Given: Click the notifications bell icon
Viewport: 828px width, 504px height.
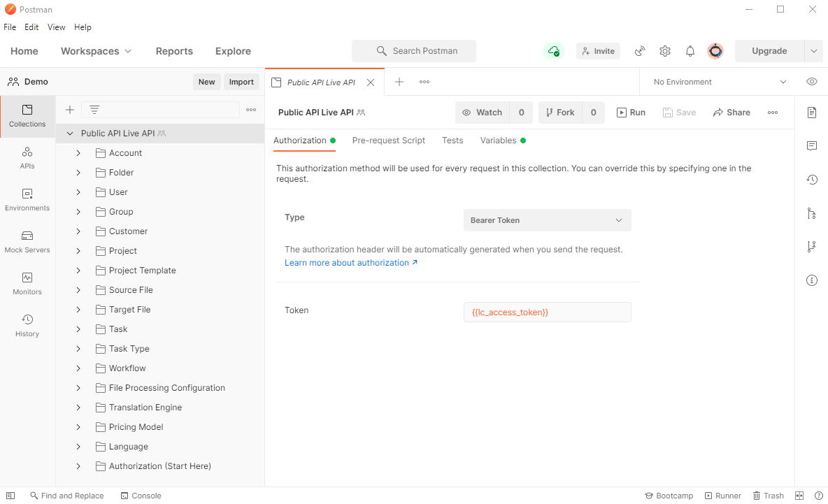Looking at the screenshot, I should (690, 51).
